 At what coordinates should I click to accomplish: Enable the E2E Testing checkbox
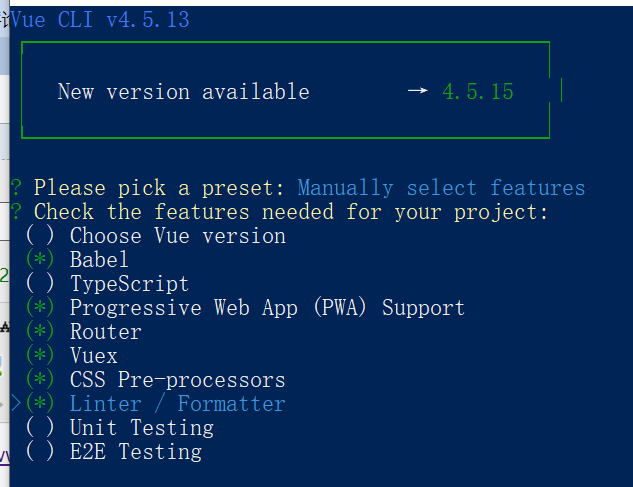40,453
